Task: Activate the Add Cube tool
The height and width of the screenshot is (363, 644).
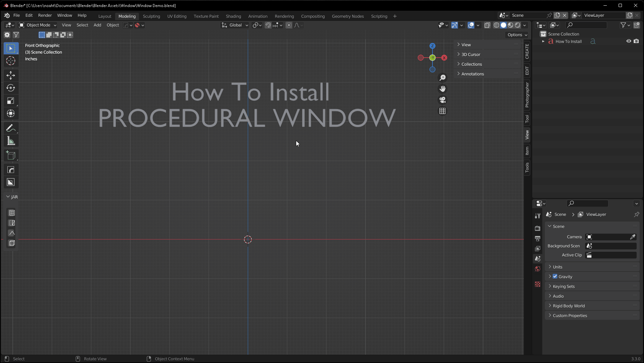Action: click(x=11, y=155)
